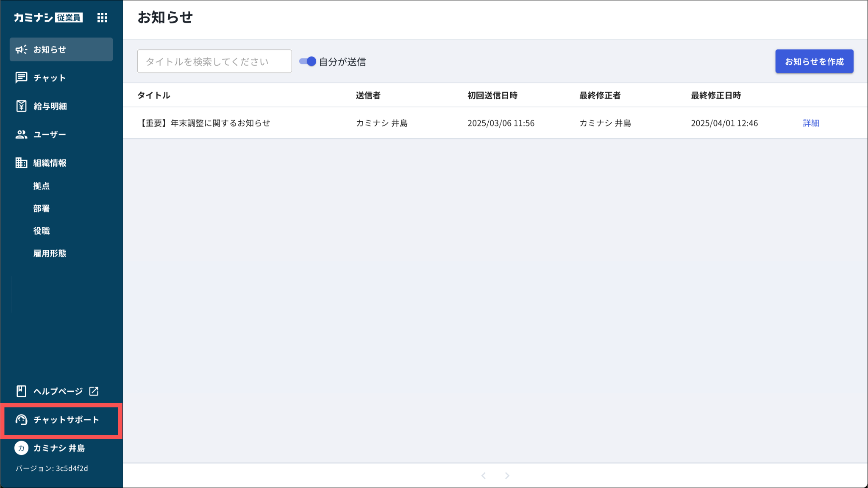The height and width of the screenshot is (488, 868).
Task: Go to previous page chevron
Action: pyautogui.click(x=484, y=476)
